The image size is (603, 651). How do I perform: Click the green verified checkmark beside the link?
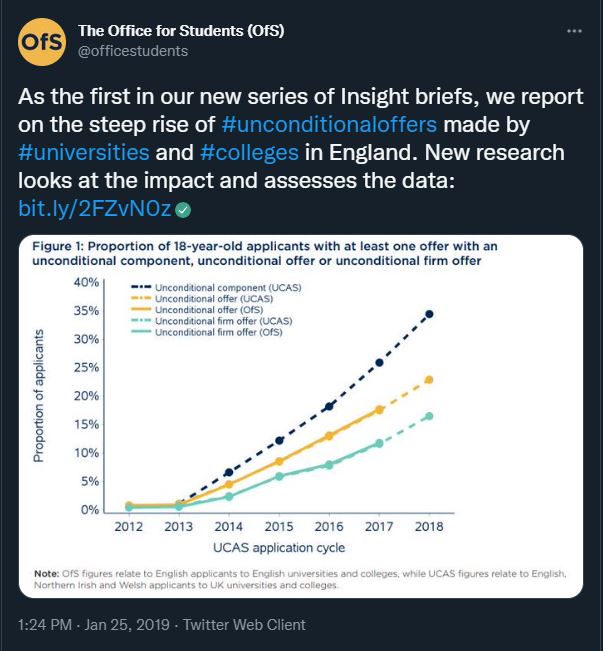pos(184,210)
